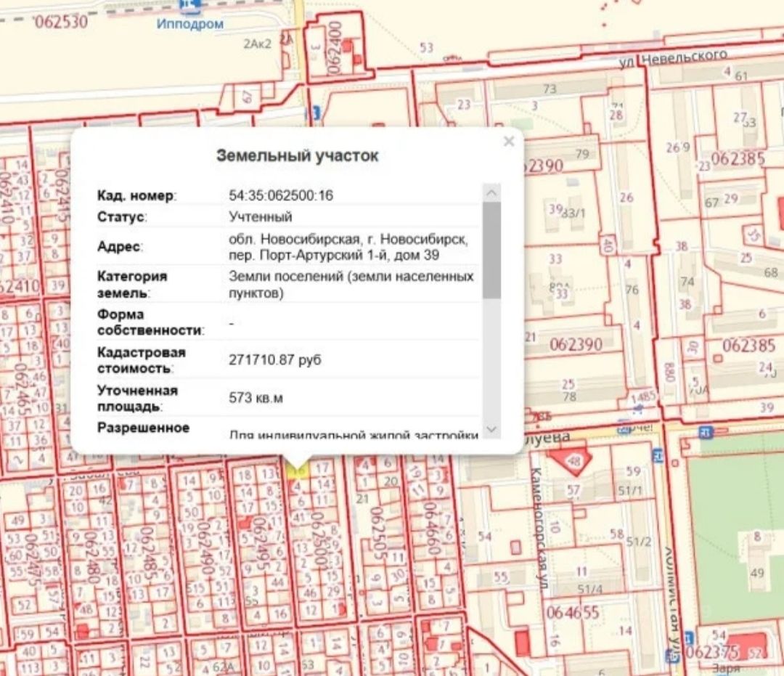
Task: Select the yellow highlighted parcel
Action: (296, 471)
